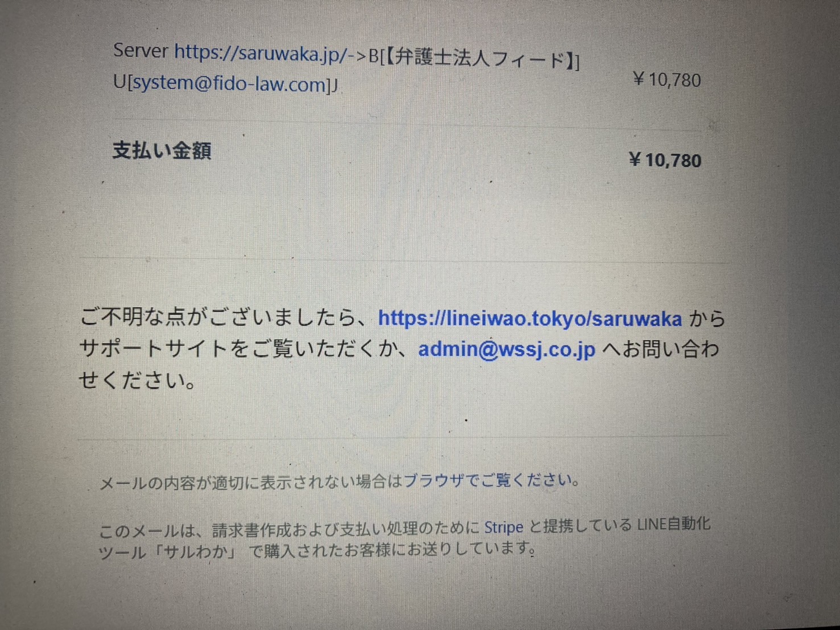The image size is (840, 630).
Task: Click the Stripe link in footer
Action: tap(503, 527)
